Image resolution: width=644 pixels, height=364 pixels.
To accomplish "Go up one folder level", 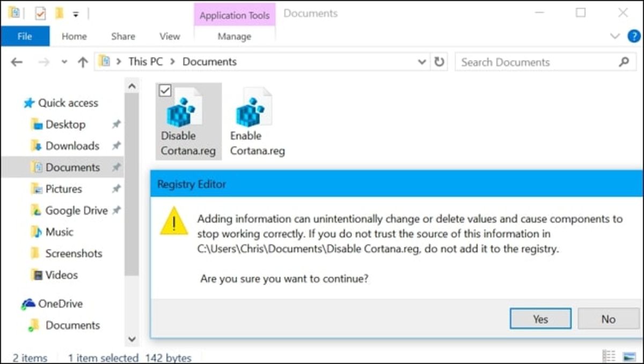I will (x=82, y=62).
